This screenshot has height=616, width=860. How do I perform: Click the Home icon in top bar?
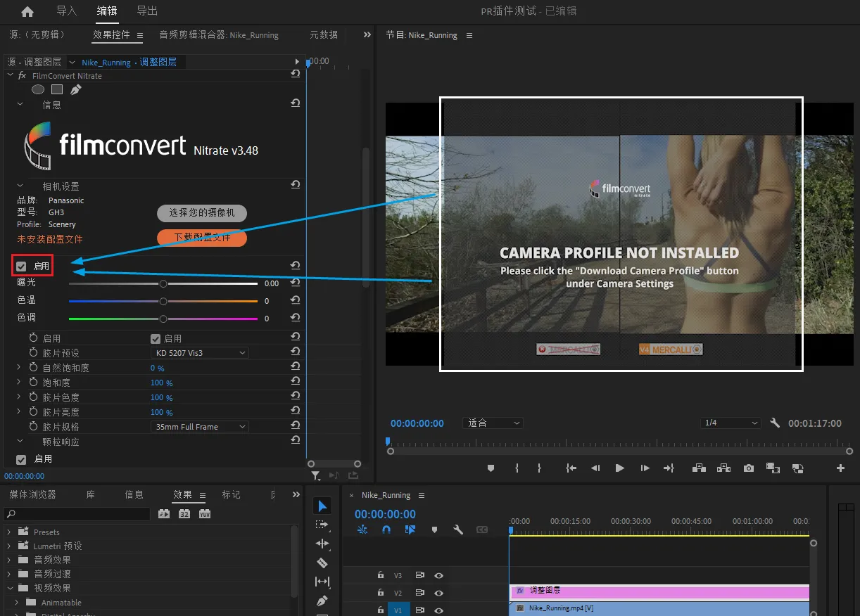click(x=27, y=11)
